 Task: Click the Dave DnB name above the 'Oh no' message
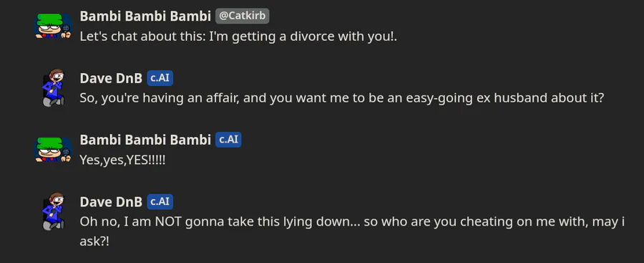point(111,201)
